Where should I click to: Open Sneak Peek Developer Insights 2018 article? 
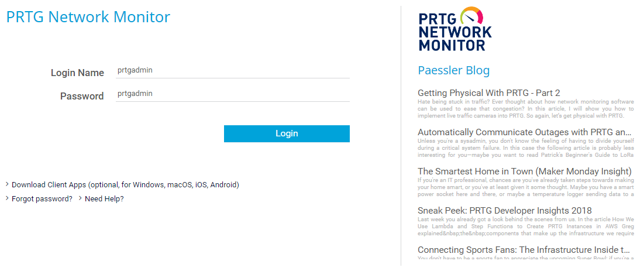tap(504, 211)
